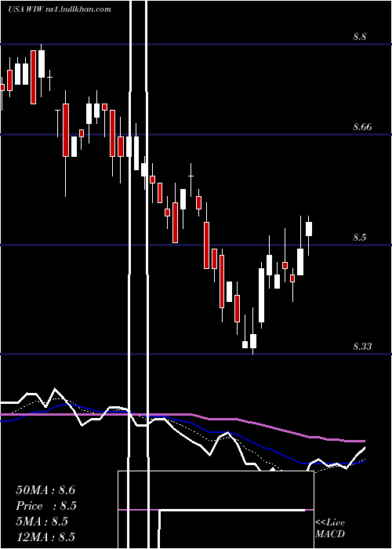Screen dimensions: 392x549
Task: Click the Price : 8.5 readout
Action: point(46,506)
